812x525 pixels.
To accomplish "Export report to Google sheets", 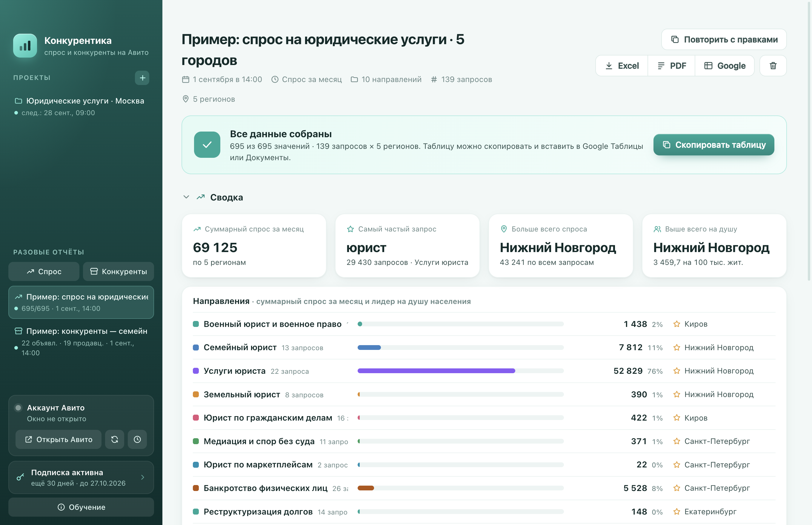I will coord(725,66).
